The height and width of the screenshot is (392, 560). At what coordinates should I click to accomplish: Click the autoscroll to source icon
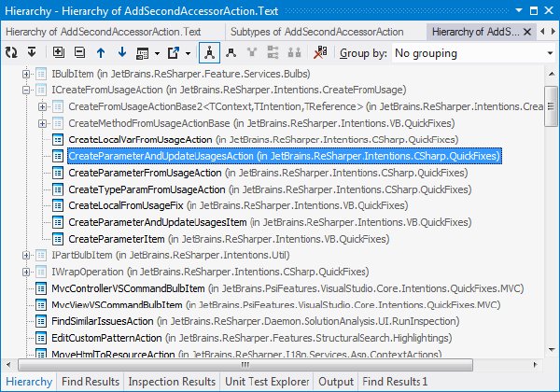point(32,52)
